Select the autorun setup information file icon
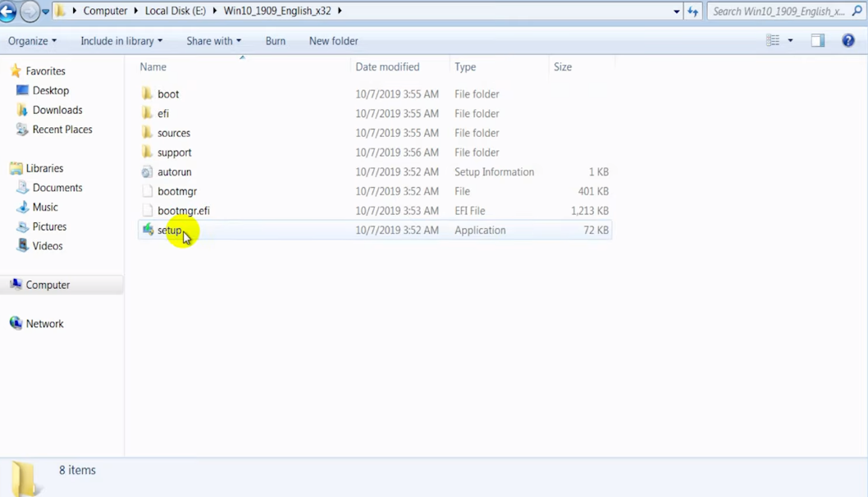The image size is (868, 497). pos(147,172)
